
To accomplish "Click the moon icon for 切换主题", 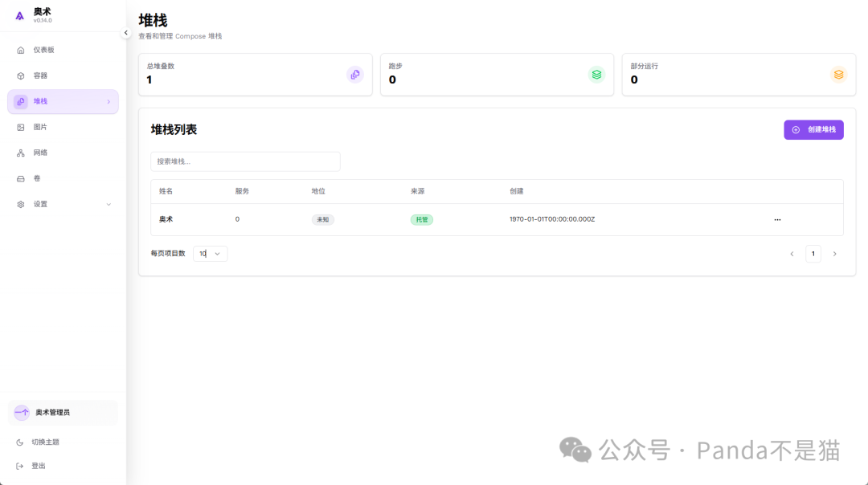I will [20, 442].
